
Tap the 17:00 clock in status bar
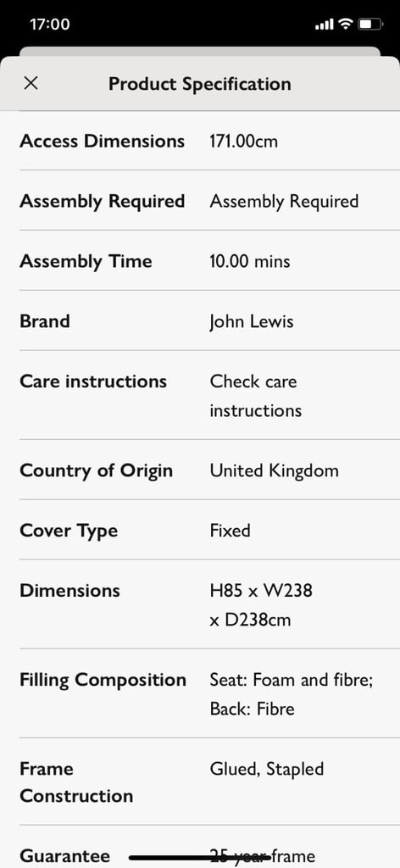(50, 25)
